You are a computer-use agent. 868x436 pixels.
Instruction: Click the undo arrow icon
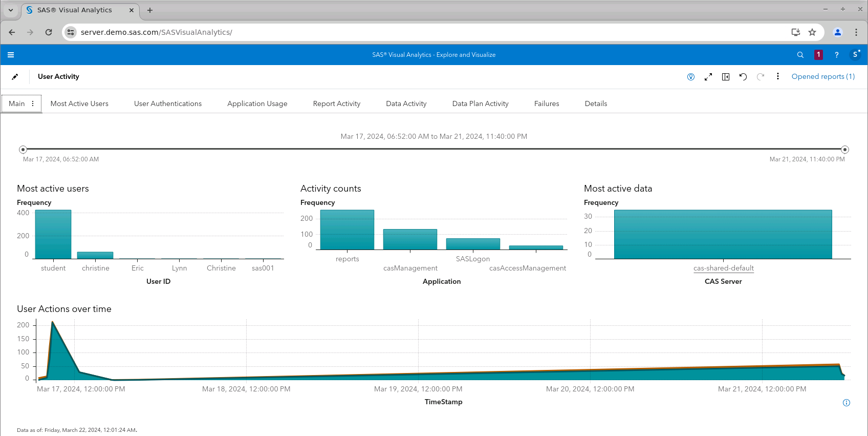point(743,77)
